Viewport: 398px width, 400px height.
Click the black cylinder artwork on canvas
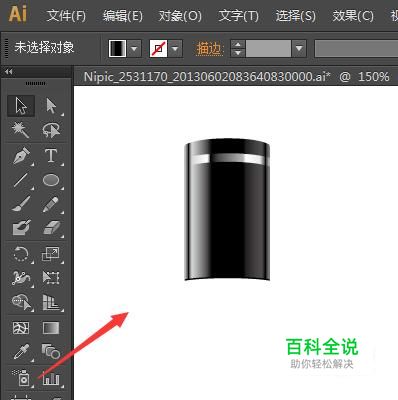(x=227, y=210)
